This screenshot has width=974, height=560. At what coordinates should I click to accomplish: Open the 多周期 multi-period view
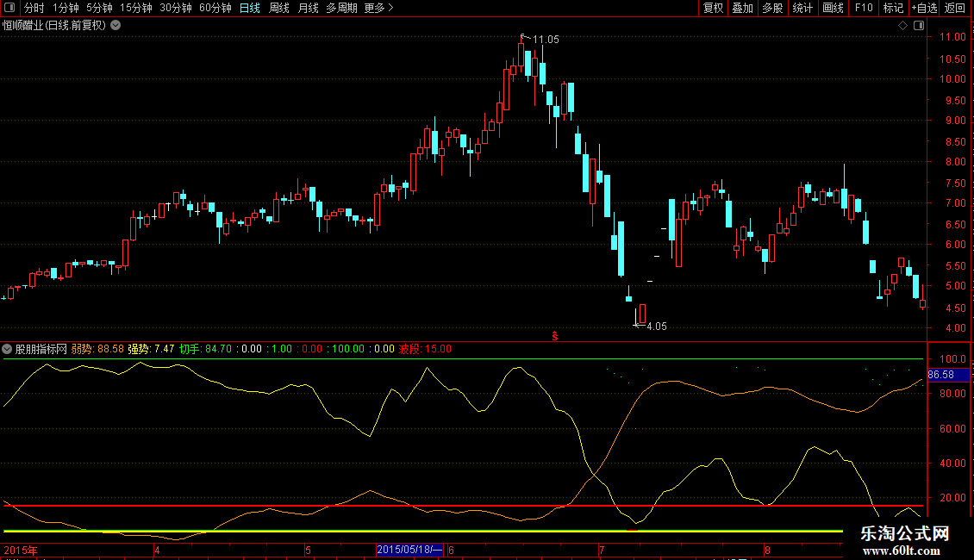(341, 8)
